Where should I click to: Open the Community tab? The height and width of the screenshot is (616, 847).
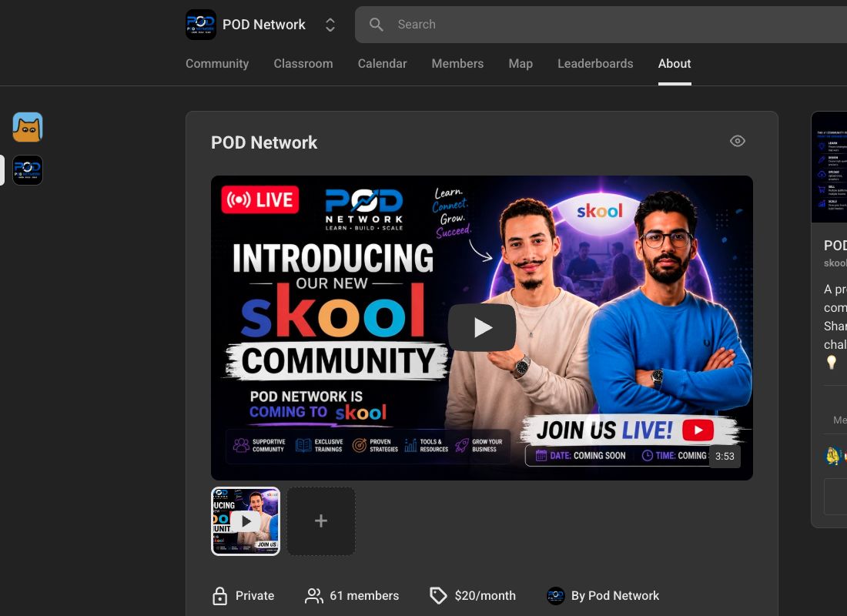(217, 63)
